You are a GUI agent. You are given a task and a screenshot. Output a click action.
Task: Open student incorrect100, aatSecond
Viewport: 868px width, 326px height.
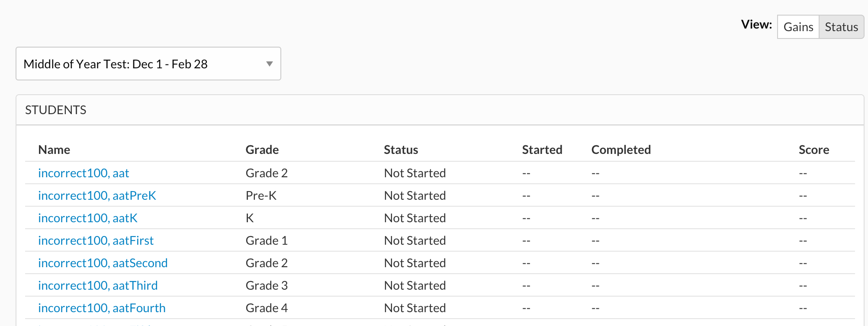coord(103,263)
